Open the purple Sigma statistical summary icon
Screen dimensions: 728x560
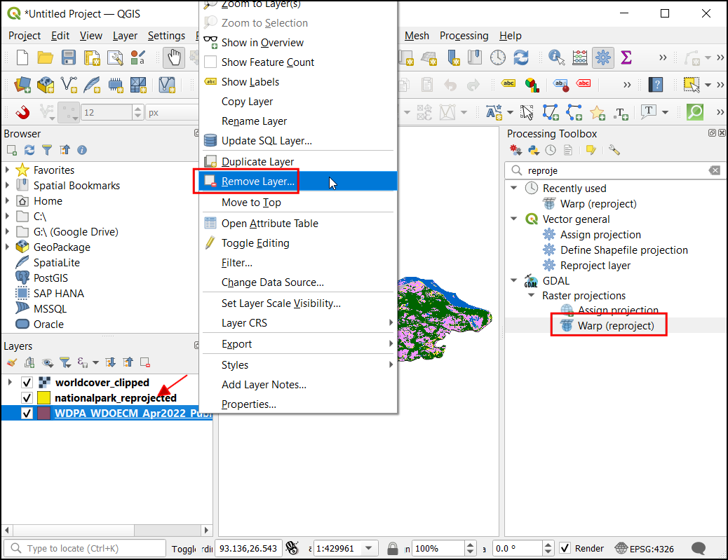tap(626, 57)
